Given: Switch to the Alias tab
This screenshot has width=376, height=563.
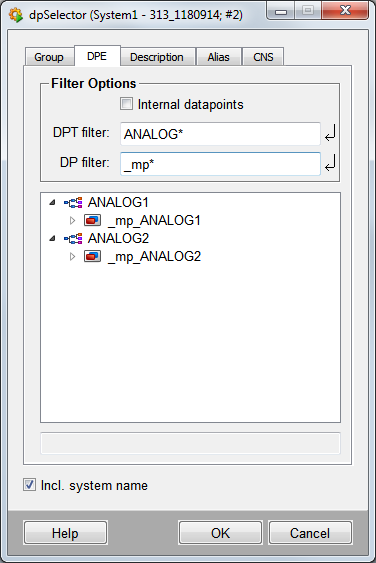Looking at the screenshot, I should pos(218,57).
